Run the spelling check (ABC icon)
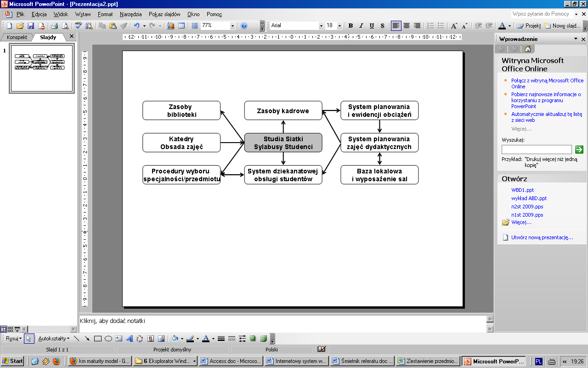This screenshot has height=368, width=588. pos(78,26)
